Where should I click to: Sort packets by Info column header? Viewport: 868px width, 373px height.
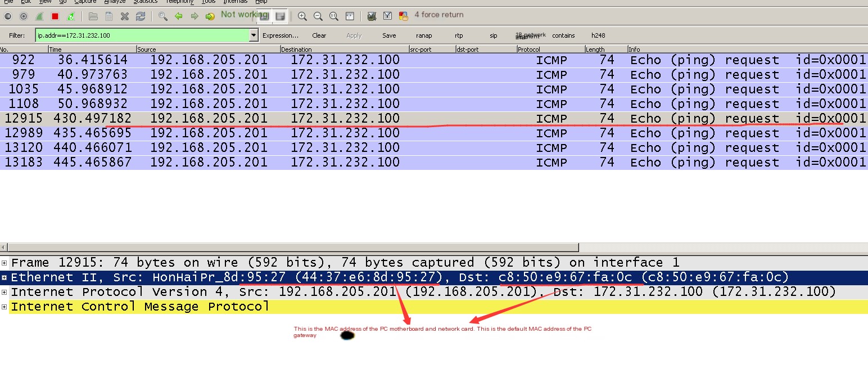click(x=748, y=50)
